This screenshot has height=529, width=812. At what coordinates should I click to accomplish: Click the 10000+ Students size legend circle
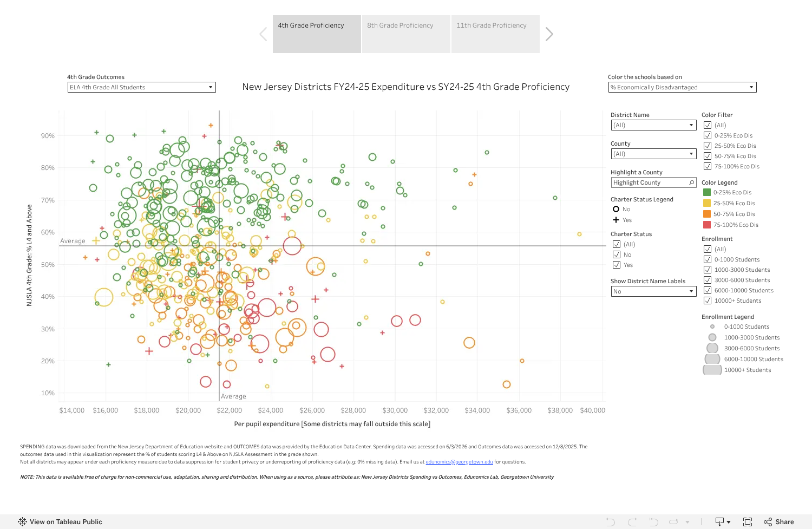712,370
